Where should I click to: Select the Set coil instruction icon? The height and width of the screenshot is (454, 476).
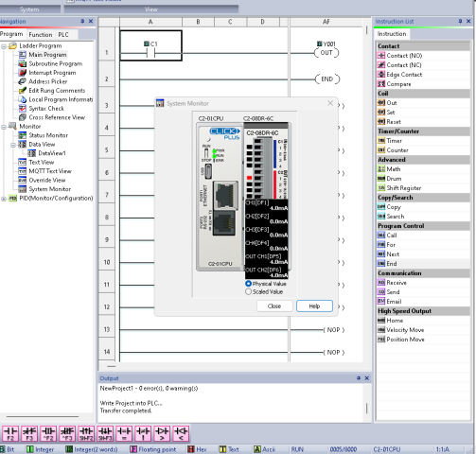click(x=381, y=113)
